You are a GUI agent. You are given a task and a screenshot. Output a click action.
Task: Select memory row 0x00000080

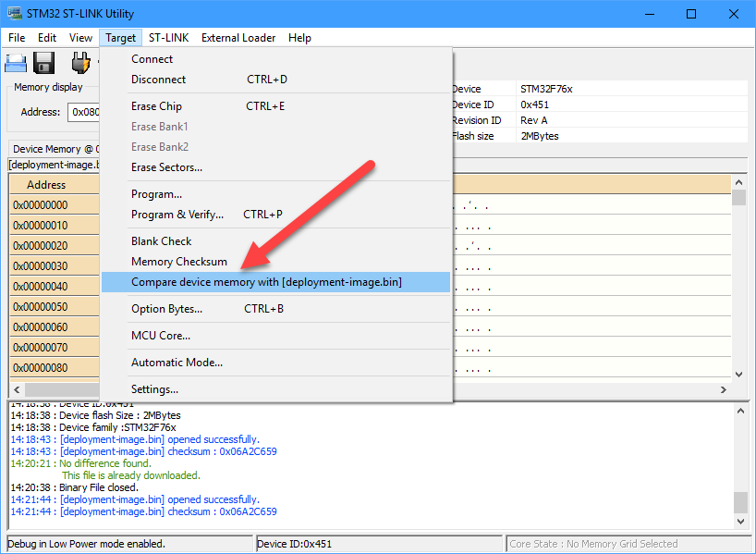coord(55,368)
